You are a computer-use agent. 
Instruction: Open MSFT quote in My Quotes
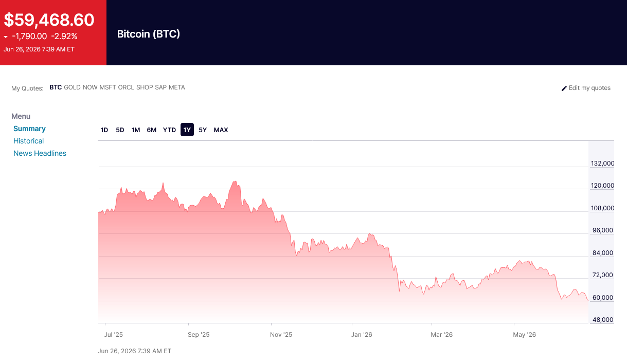(108, 87)
